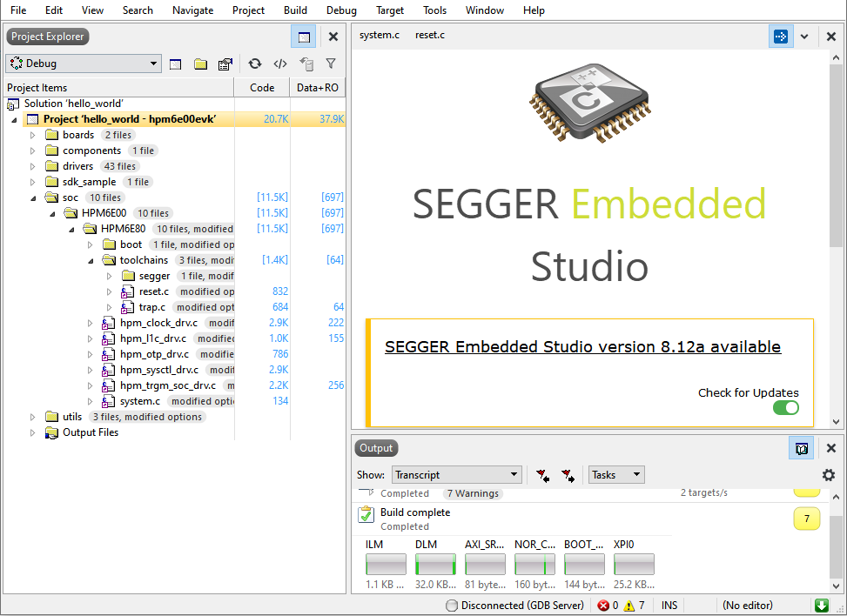This screenshot has width=847, height=616.
Task: Click the INS status bar indicator
Action: pyautogui.click(x=669, y=606)
